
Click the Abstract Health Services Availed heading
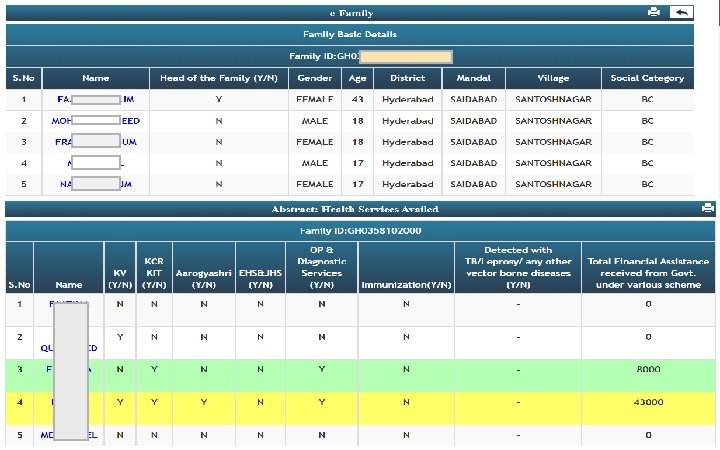click(x=355, y=209)
